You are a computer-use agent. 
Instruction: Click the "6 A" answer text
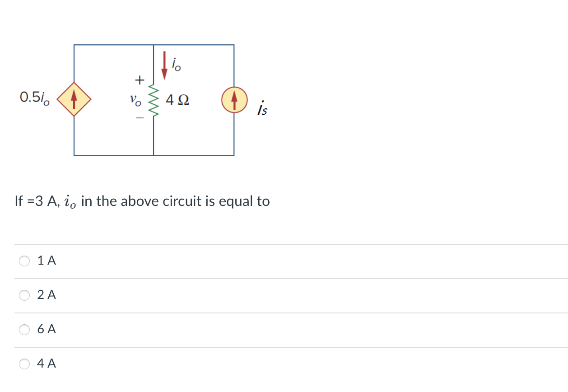point(47,329)
